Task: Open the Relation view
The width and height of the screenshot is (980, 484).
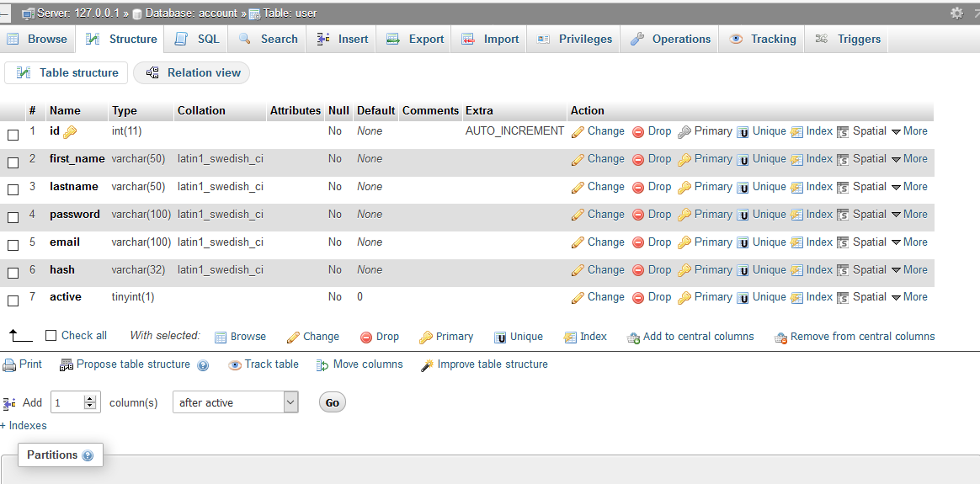Action: pos(192,73)
